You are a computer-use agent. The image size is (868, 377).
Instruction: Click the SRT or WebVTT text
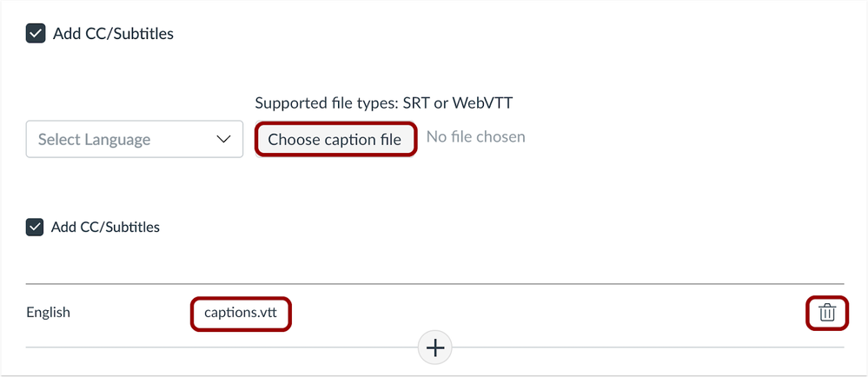tap(476, 103)
